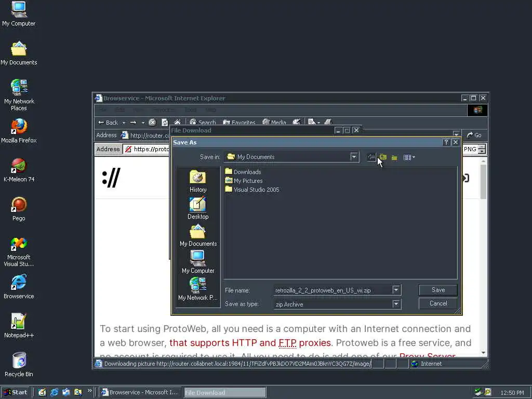532x399 pixels.
Task: Open the Back history dropdown arrow
Action: pos(124,123)
